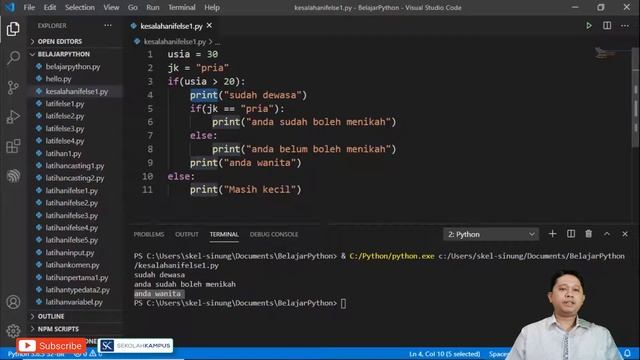Open latihan1.py file

click(x=63, y=153)
